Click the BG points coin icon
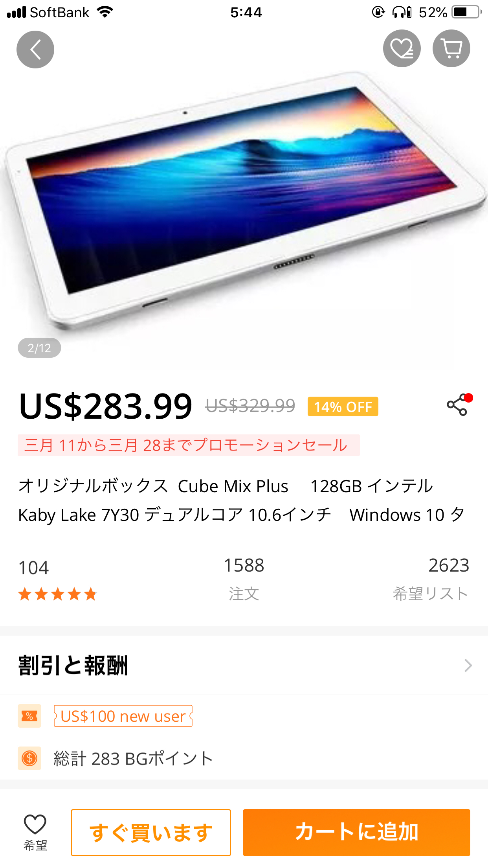The height and width of the screenshot is (868, 488). coord(29,758)
